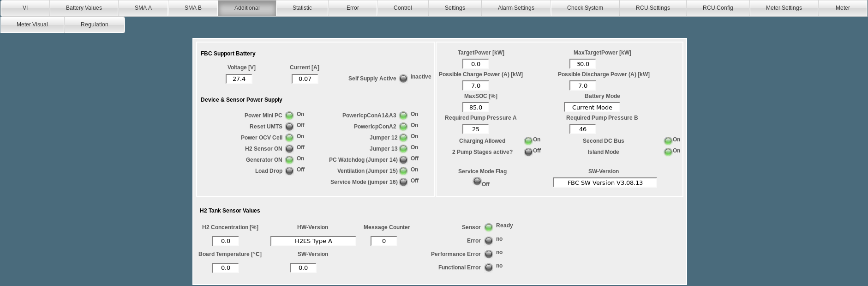Click the FBC battery Voltage field

(x=239, y=79)
